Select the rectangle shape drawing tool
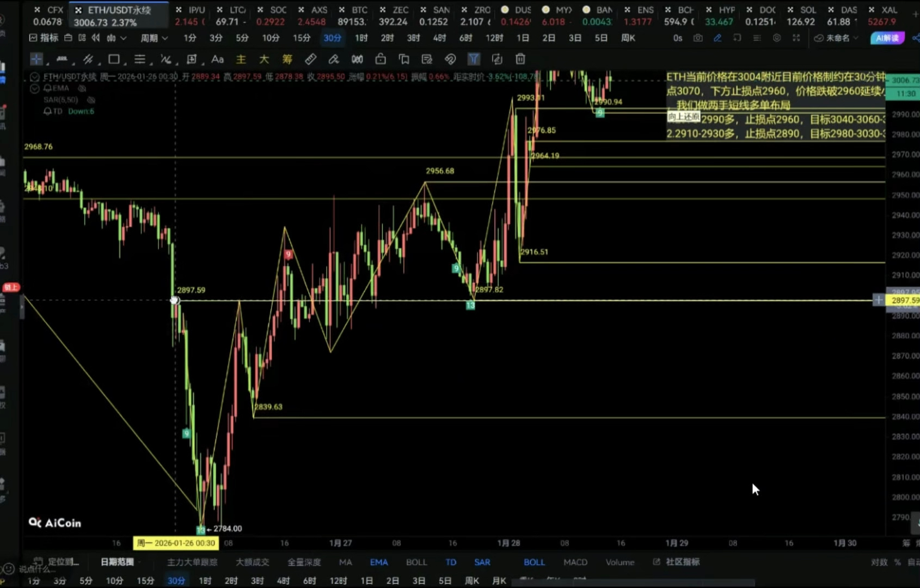Screen dimensions: 920x588 [114, 59]
